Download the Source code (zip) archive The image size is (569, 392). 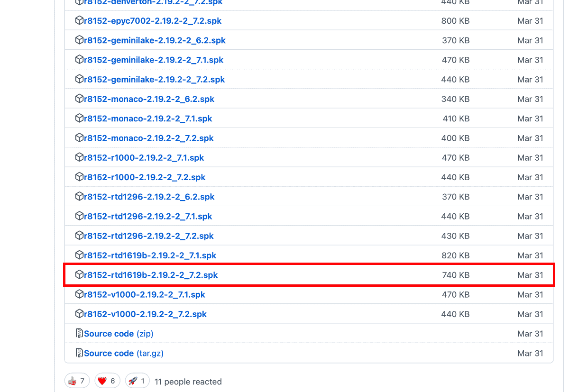[119, 334]
